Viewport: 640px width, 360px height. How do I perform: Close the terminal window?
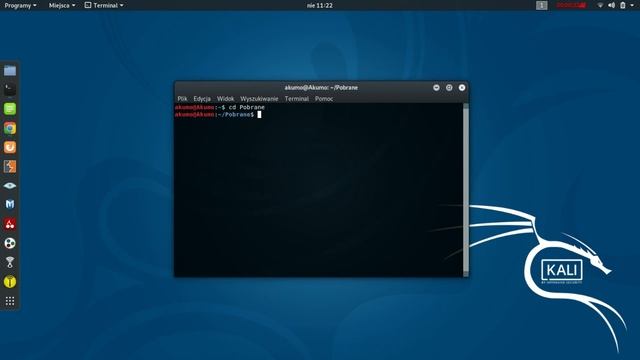462,87
